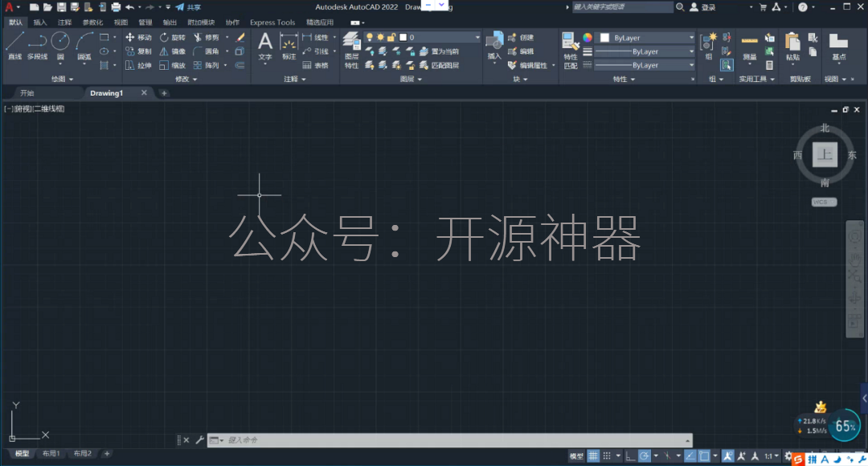Expand the Layers (图层) panel
The image size is (868, 466).
tap(411, 80)
